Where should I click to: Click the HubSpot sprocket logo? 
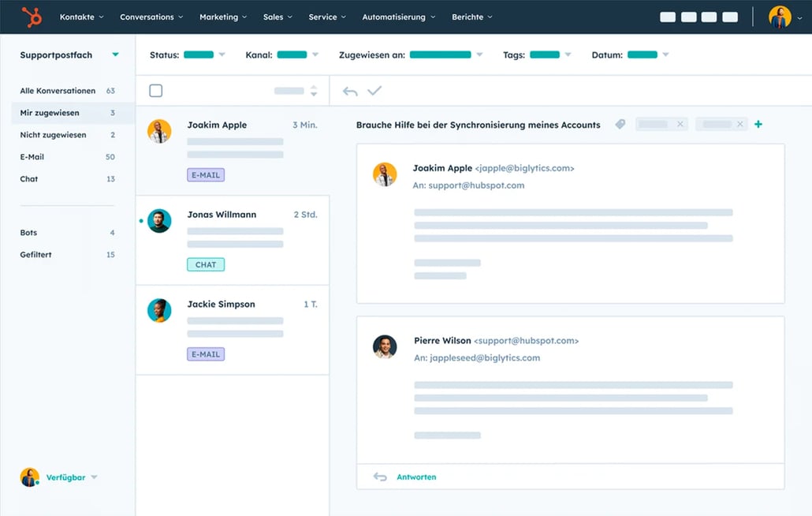pyautogui.click(x=32, y=17)
